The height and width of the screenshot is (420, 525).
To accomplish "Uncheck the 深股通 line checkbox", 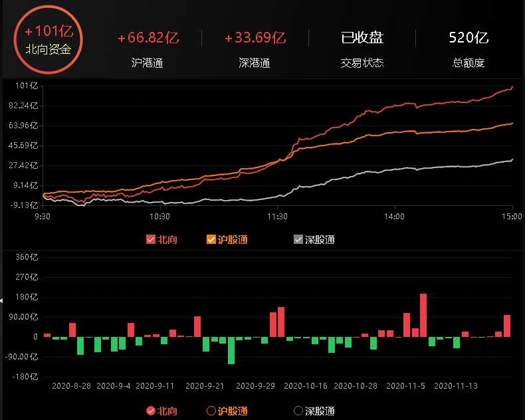I will (x=298, y=239).
